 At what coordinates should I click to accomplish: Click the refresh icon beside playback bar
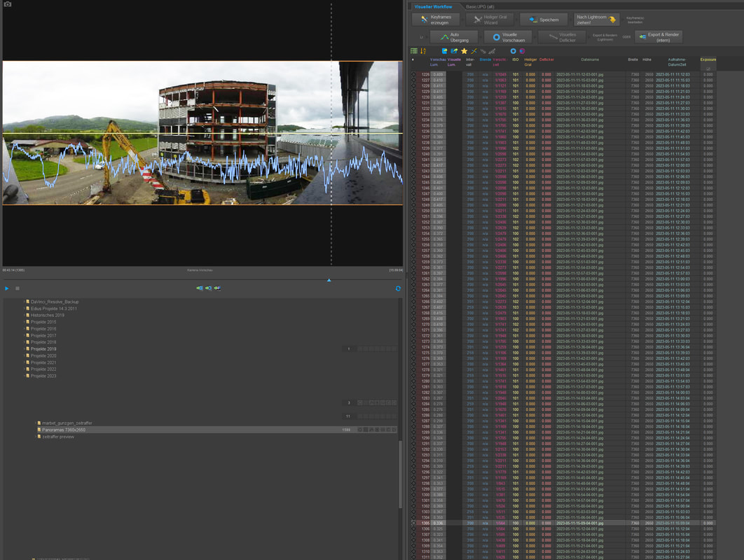coord(398,288)
